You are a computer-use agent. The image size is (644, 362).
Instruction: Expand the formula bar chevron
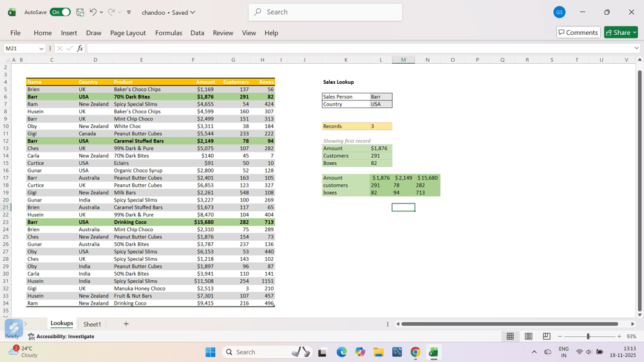pos(637,48)
